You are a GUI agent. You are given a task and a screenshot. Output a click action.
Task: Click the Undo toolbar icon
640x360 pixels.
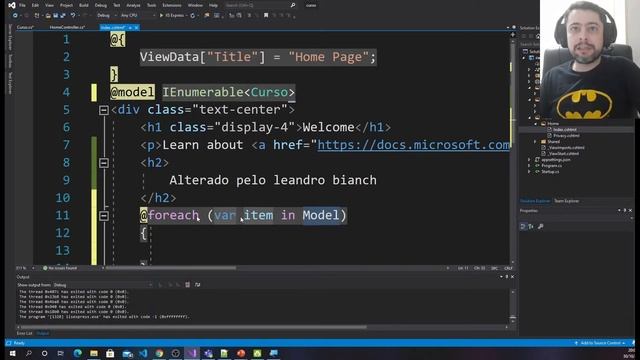click(73, 16)
